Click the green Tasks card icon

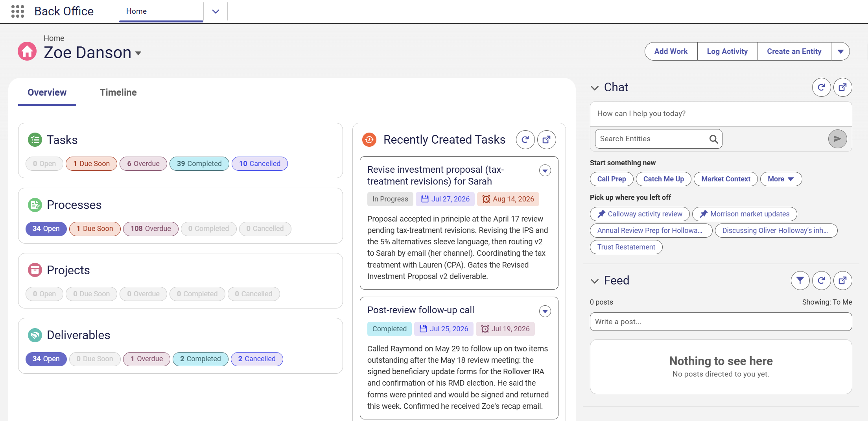[x=35, y=140]
